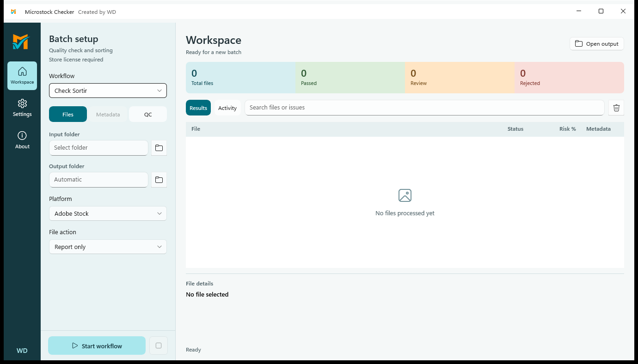Viewport: 638px width, 364px height.
Task: Click the Open output button
Action: pyautogui.click(x=597, y=44)
